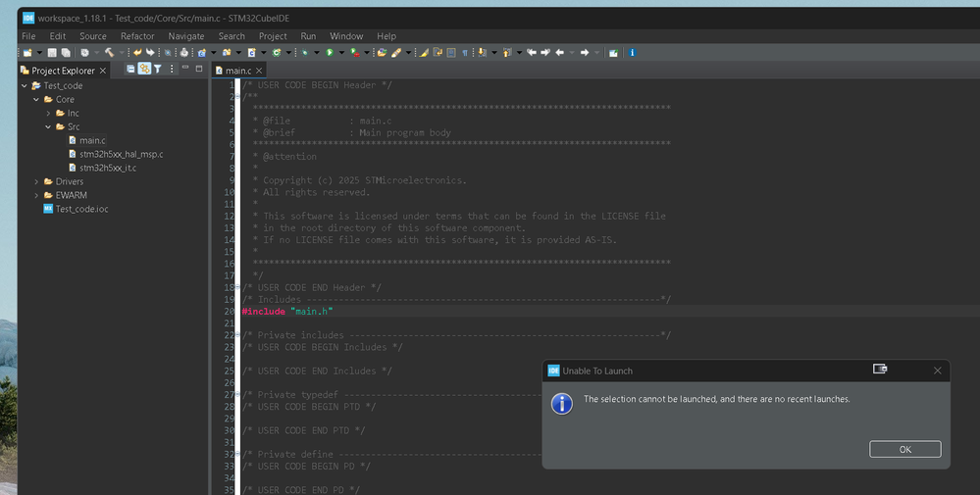The height and width of the screenshot is (495, 980).
Task: Toggle Block Selection mode
Action: [451, 52]
